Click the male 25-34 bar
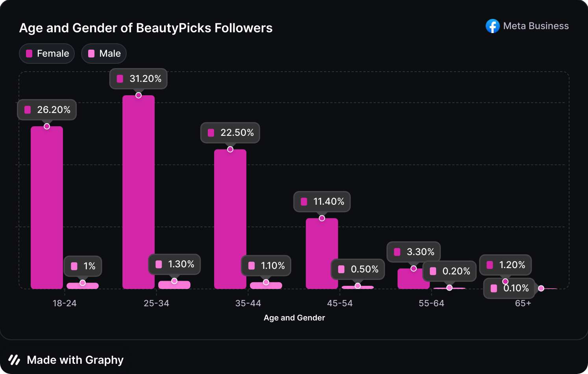Image resolution: width=588 pixels, height=374 pixels. point(174,285)
